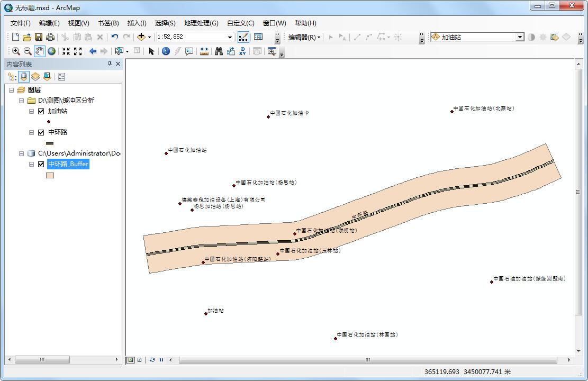Image resolution: width=588 pixels, height=381 pixels.
Task: Click the 加油站 point symbol swatch
Action: (49, 122)
